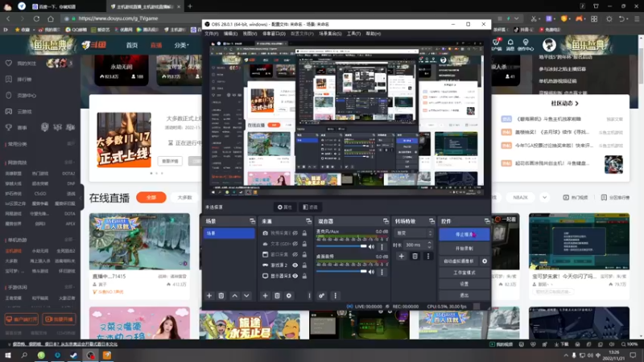This screenshot has height=362, width=644.
Task: Open the transition type dropdown
Action: 413,232
